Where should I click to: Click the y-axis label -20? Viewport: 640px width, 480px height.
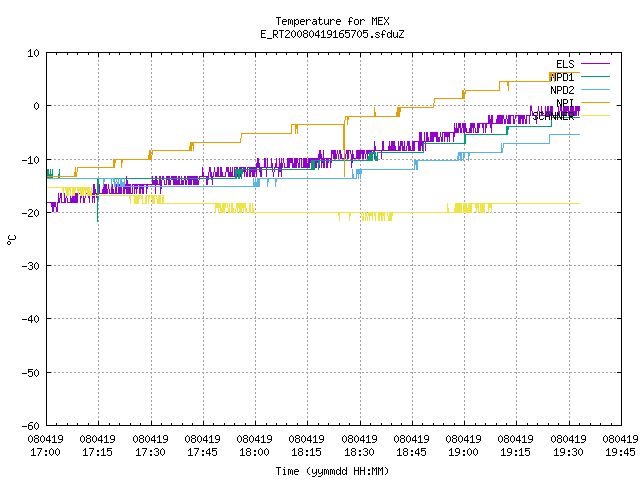click(31, 213)
